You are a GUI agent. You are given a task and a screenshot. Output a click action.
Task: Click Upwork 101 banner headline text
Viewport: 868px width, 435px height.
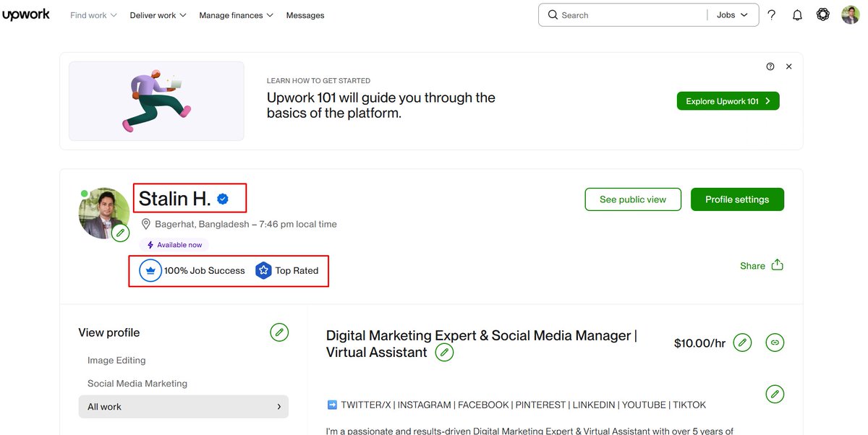pos(381,105)
